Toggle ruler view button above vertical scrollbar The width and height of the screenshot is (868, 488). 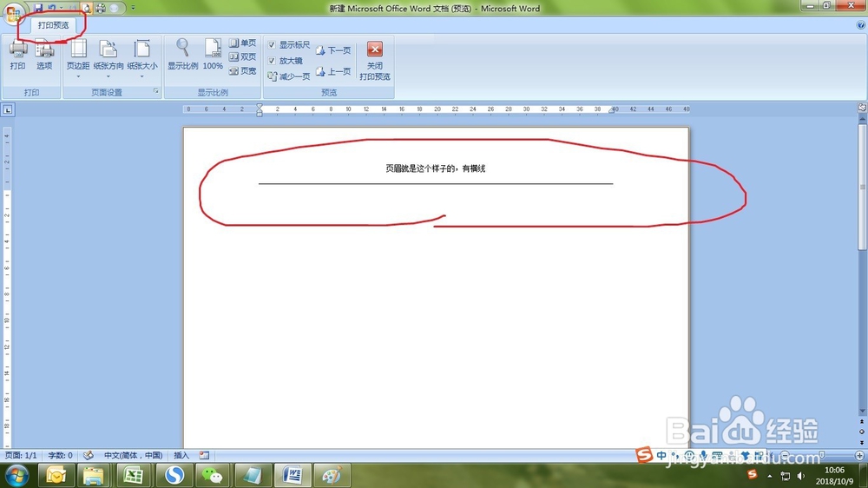(862, 108)
